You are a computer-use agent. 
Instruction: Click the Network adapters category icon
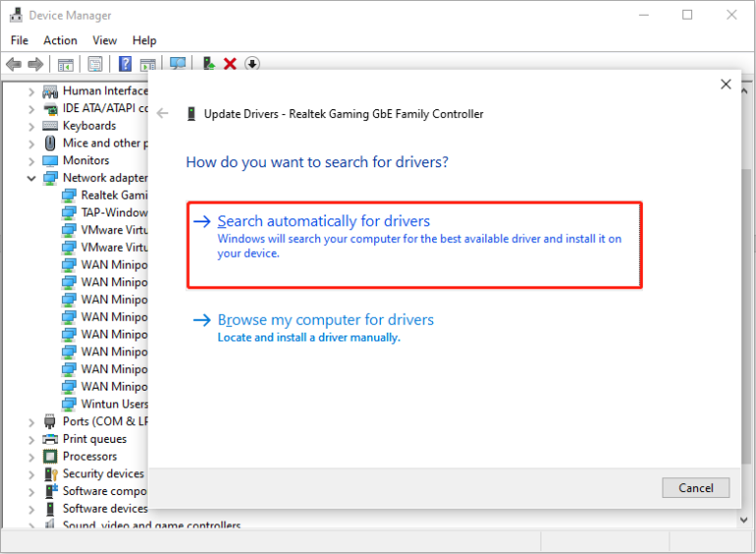tap(50, 178)
